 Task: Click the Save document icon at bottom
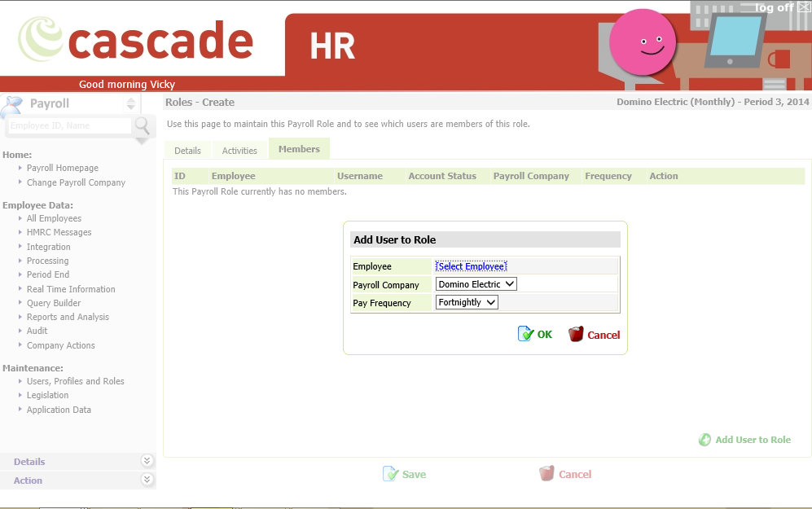coord(390,474)
